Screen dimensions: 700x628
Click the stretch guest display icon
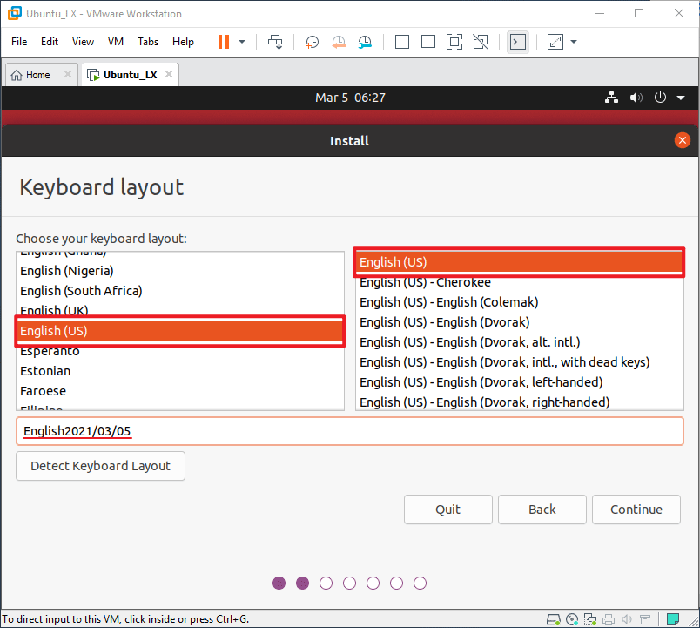click(555, 42)
